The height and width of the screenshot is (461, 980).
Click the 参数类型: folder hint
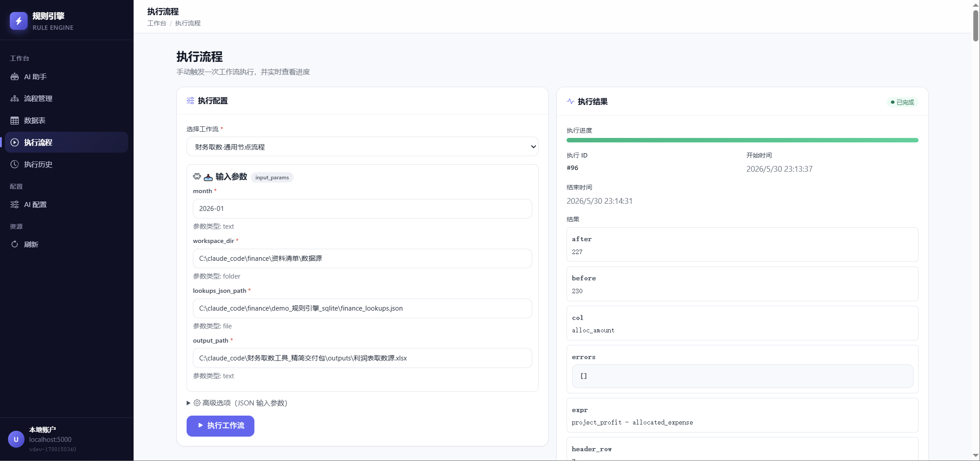click(x=216, y=276)
